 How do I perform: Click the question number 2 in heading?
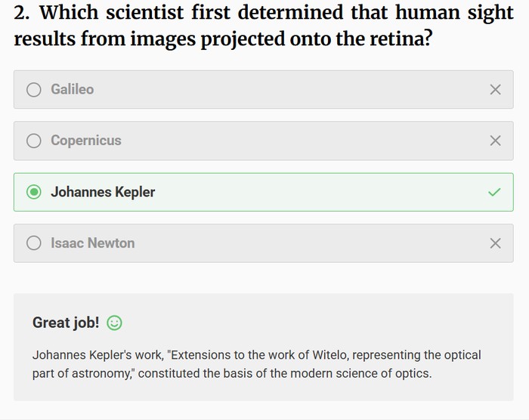[x=21, y=13]
